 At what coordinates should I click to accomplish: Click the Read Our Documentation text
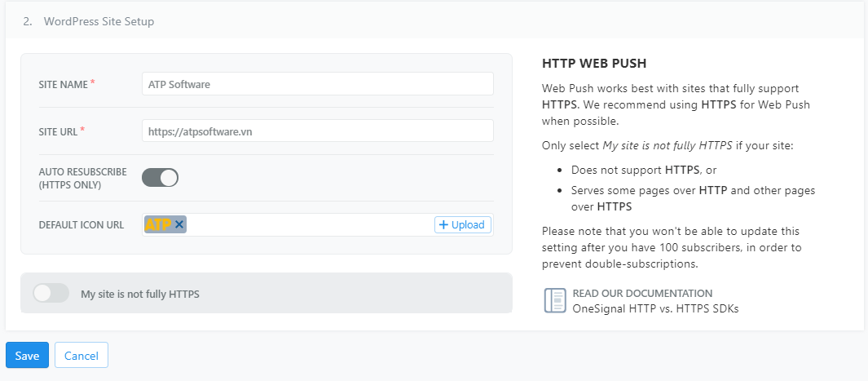click(642, 293)
